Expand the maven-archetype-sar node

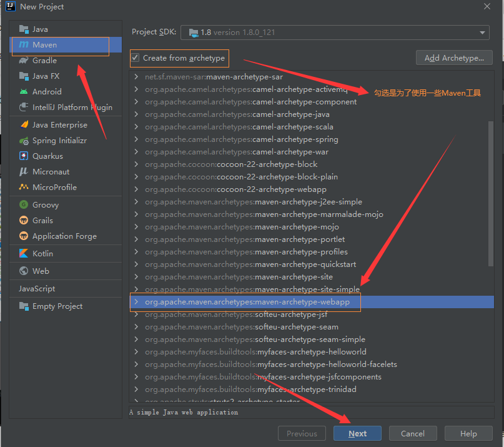pyautogui.click(x=136, y=77)
